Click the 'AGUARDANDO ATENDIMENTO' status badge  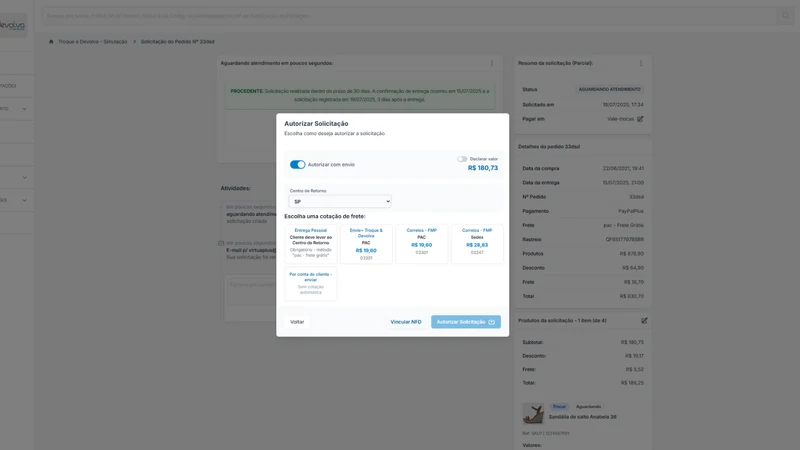pos(609,89)
